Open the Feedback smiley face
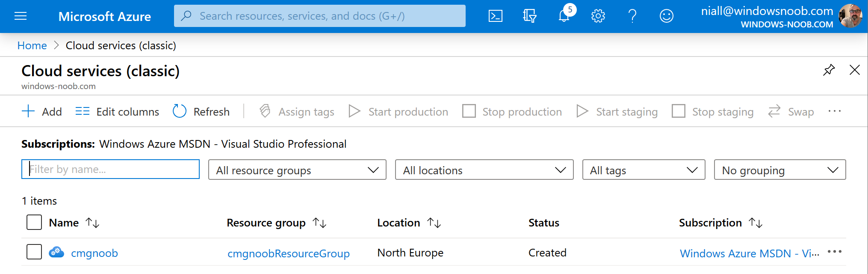Screen dimensions: 868x274 pyautogui.click(x=666, y=16)
